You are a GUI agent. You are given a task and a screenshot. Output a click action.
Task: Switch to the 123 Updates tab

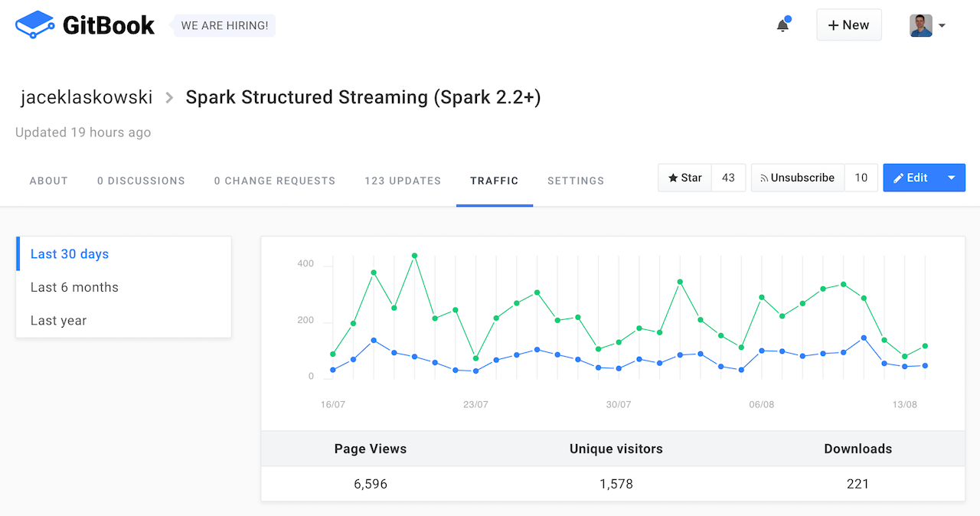point(403,181)
